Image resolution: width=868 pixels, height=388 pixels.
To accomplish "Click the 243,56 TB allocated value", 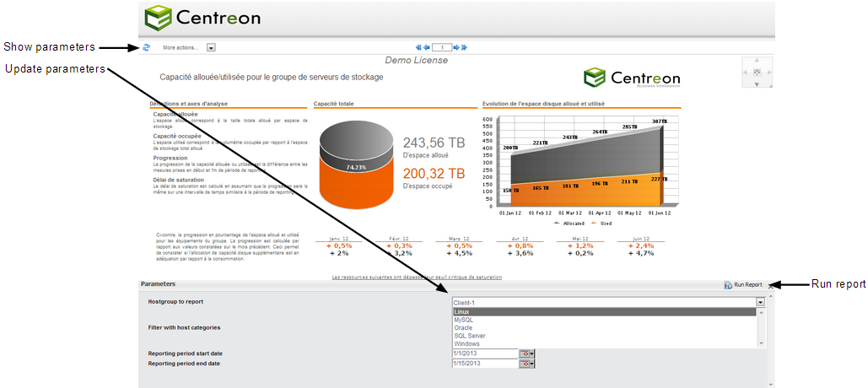I will click(434, 143).
